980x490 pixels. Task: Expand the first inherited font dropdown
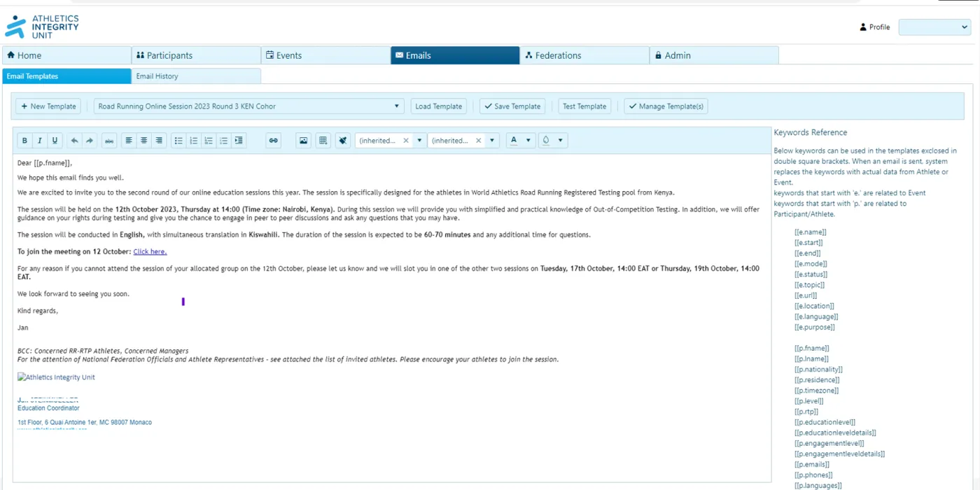pyautogui.click(x=420, y=141)
